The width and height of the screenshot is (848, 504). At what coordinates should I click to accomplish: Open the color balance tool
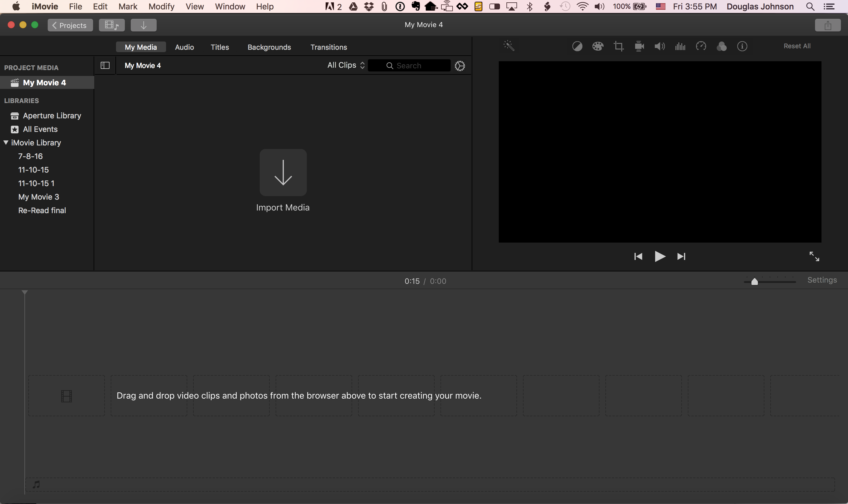[577, 46]
